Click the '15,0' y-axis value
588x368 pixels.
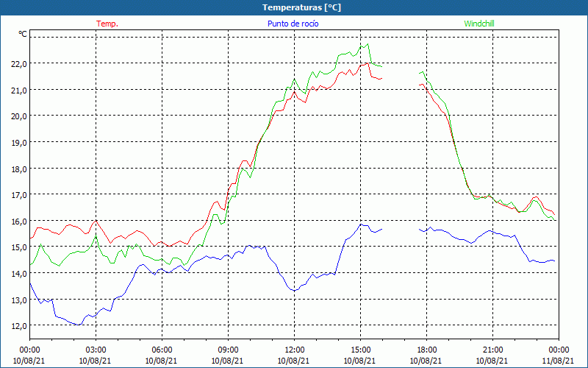click(20, 247)
